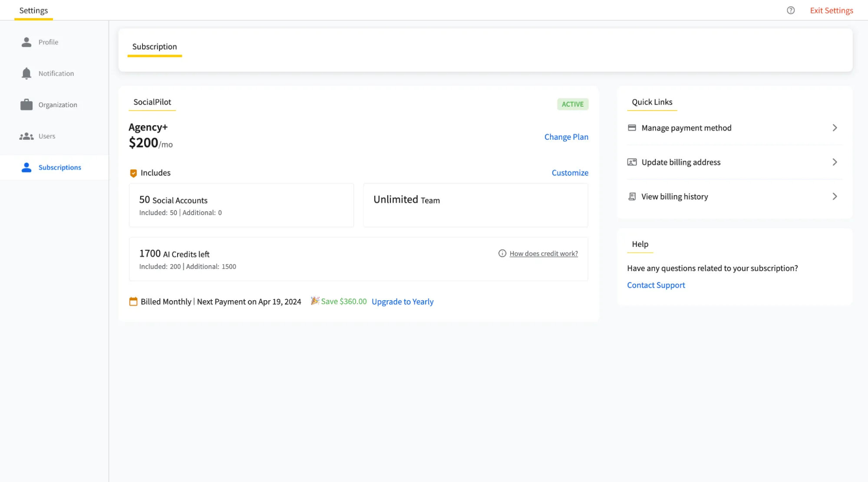Click the View billing history receipt icon

pos(631,196)
